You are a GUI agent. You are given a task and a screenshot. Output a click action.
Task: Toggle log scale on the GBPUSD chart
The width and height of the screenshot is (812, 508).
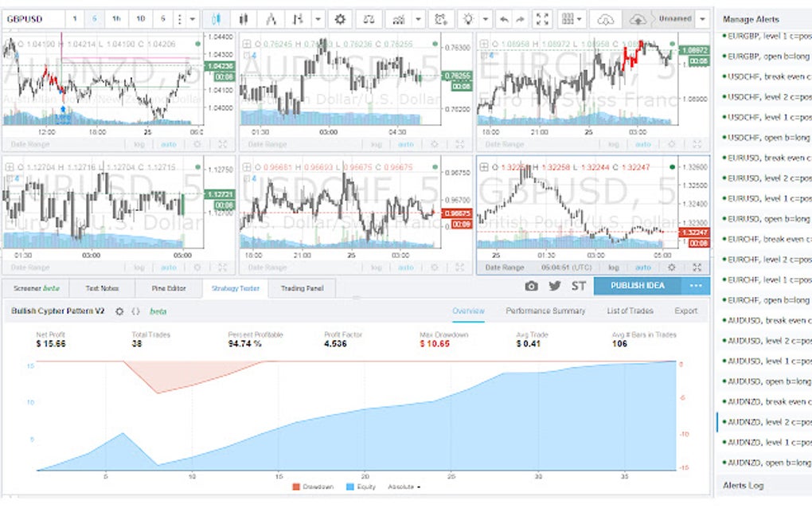[613, 268]
